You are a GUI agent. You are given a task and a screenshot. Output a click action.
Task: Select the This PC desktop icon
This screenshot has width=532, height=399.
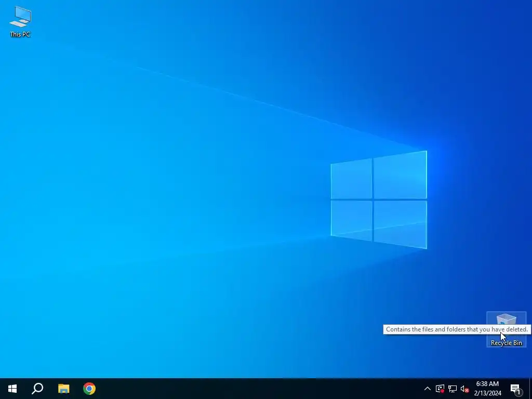20,22
